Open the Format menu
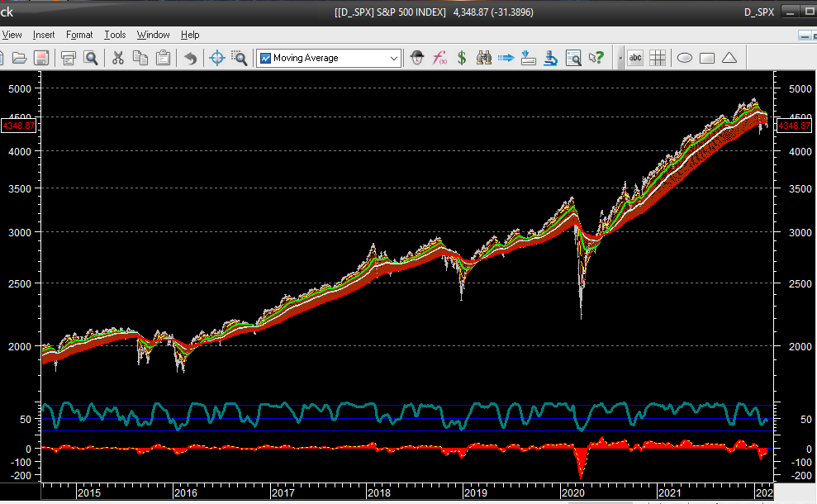Viewport: 817px width, 504px height. point(79,35)
